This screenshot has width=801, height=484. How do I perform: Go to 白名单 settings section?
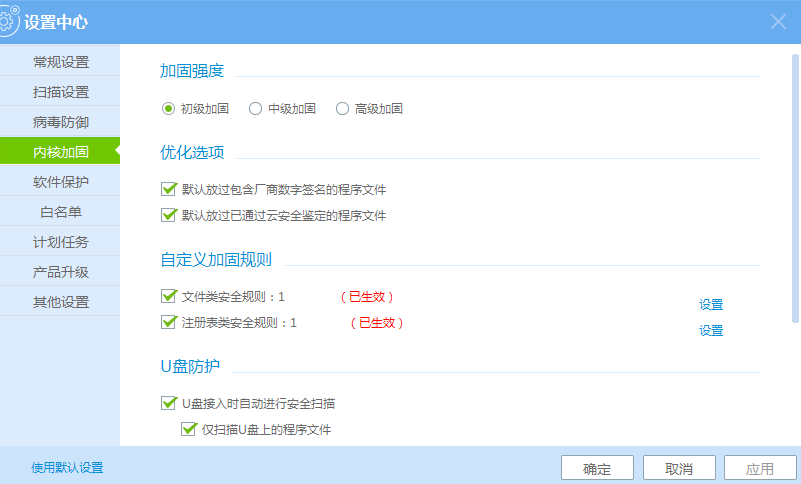pyautogui.click(x=60, y=212)
